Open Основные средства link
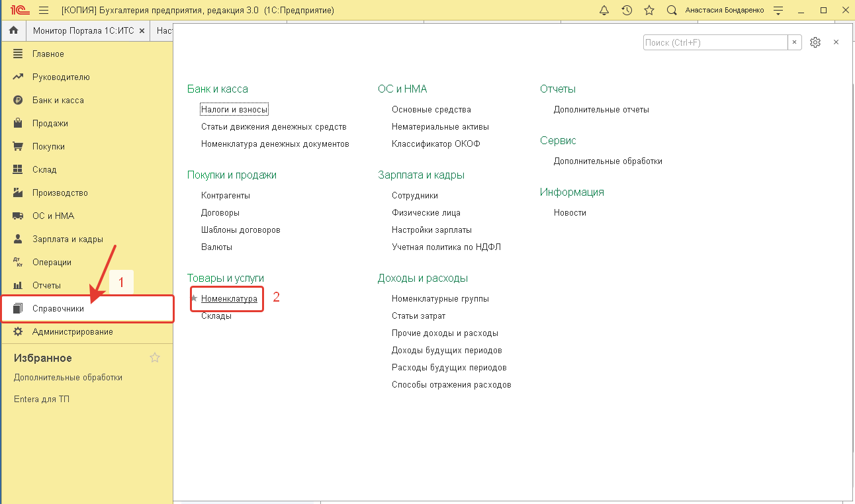The height and width of the screenshot is (504, 855). (x=431, y=110)
